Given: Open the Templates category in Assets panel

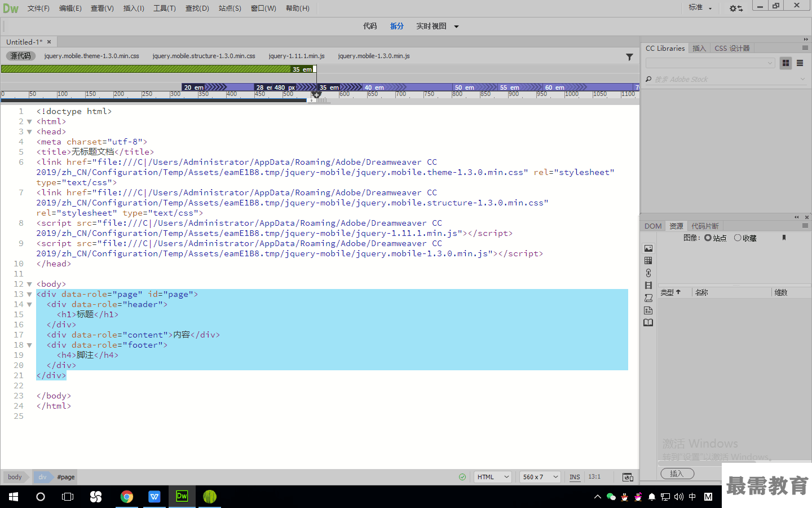Looking at the screenshot, I should pyautogui.click(x=648, y=310).
